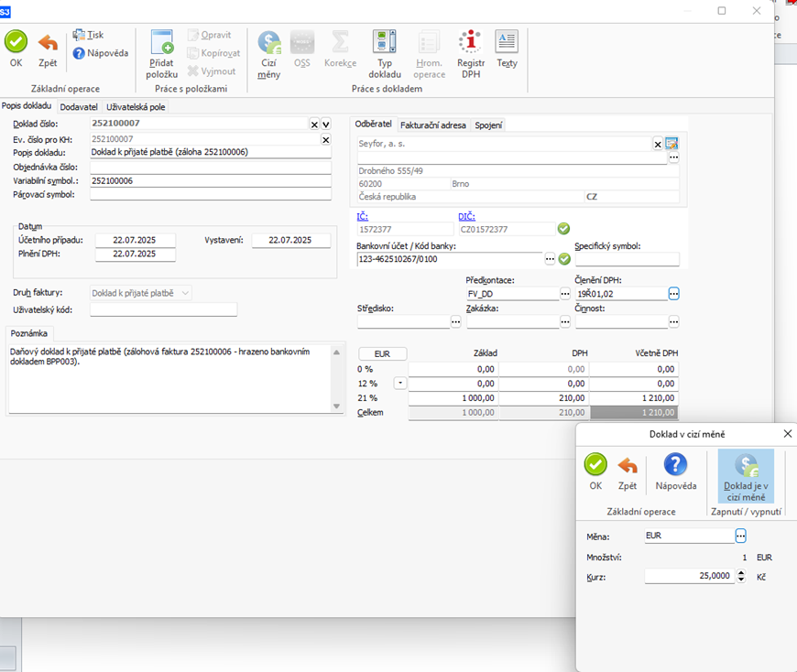Click the Kurz spinner arrows
This screenshot has height=672, width=797.
(x=741, y=576)
